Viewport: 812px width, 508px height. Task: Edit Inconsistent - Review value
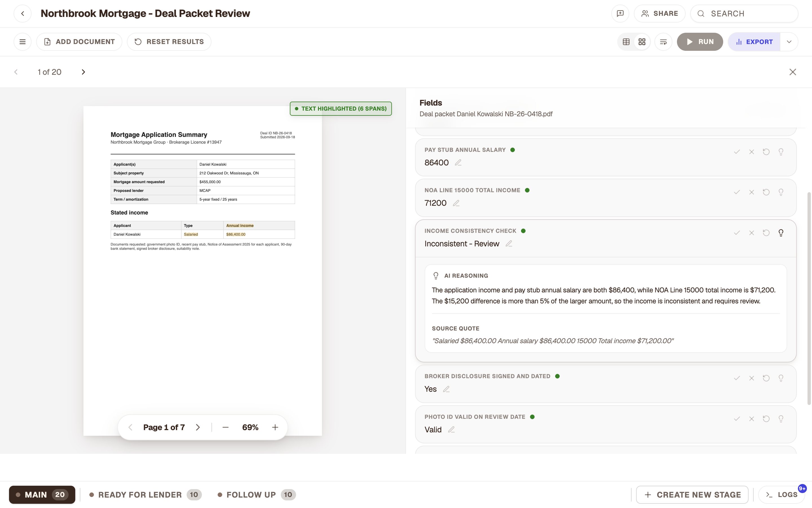509,244
